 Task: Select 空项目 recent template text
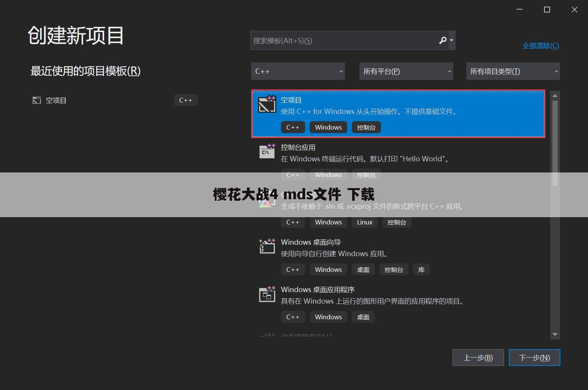[56, 100]
